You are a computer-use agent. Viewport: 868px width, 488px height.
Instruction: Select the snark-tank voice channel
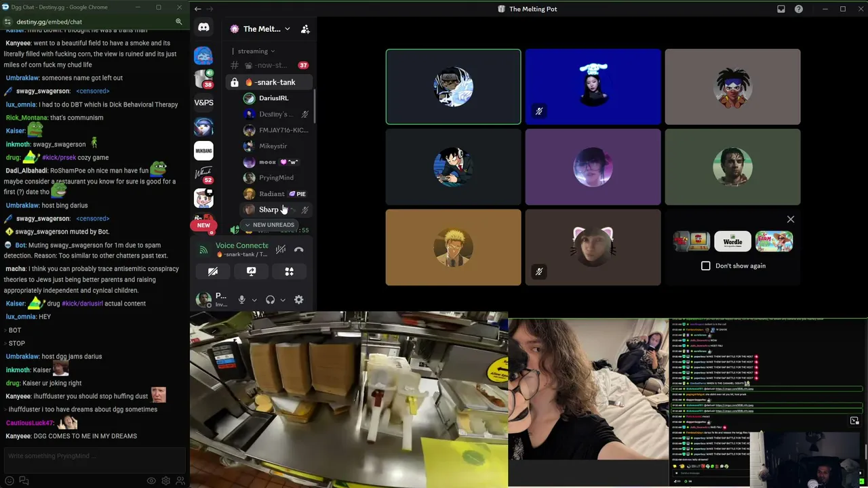270,82
